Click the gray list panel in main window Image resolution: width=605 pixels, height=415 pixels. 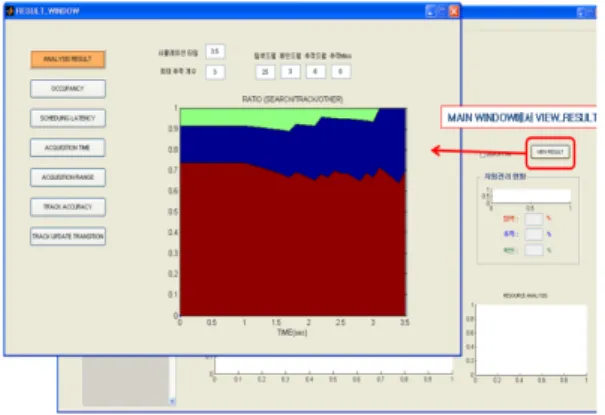tap(126, 381)
